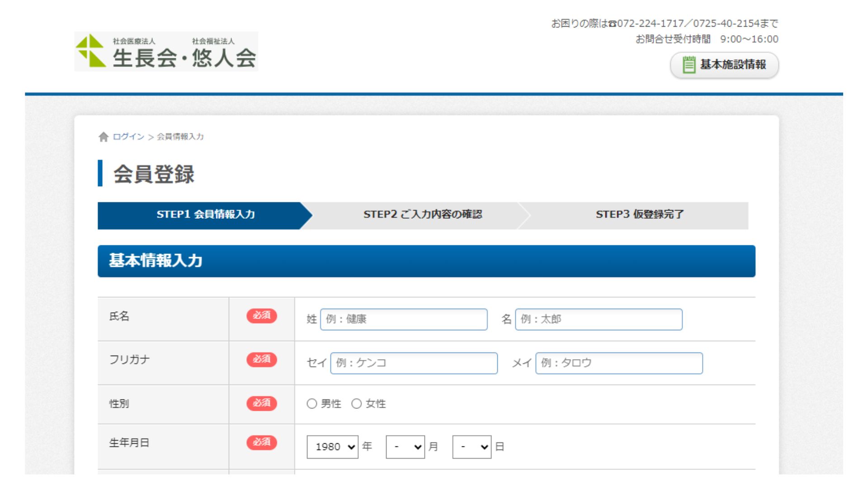
Task: Click the home icon in breadcrumb
Action: point(104,137)
